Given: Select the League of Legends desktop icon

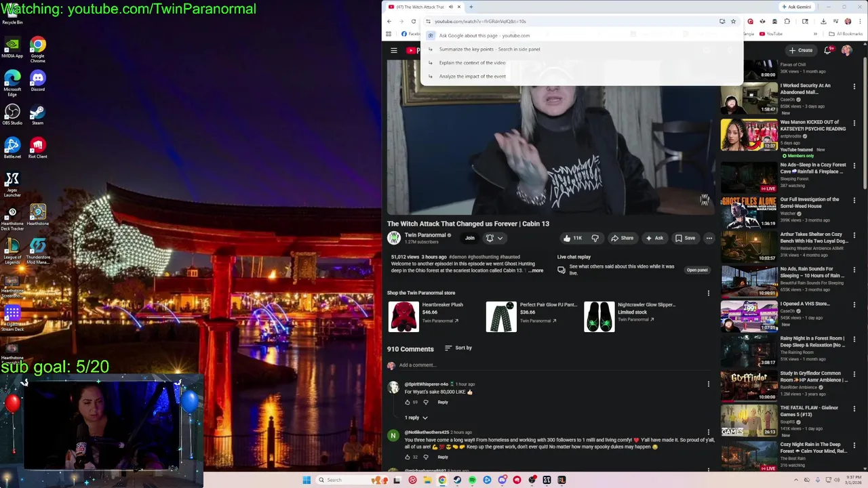Looking at the screenshot, I should [x=12, y=249].
